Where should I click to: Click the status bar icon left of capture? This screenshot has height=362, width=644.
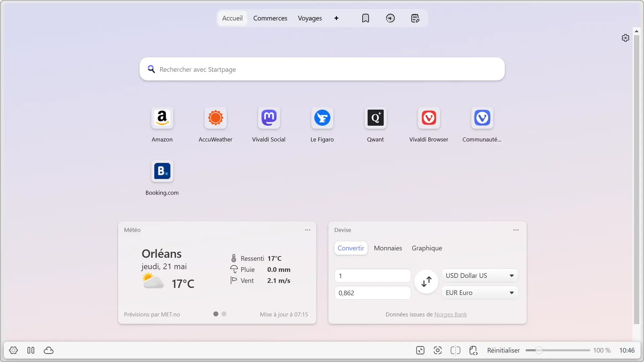[x=420, y=350]
